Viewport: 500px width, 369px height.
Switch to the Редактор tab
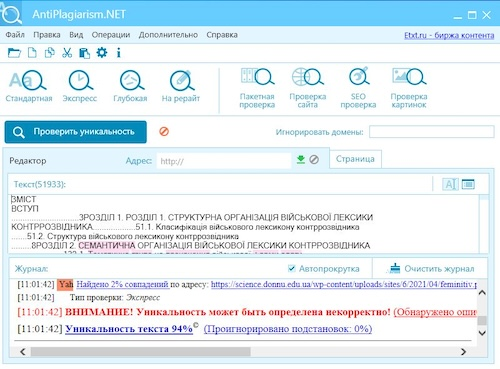click(x=28, y=161)
